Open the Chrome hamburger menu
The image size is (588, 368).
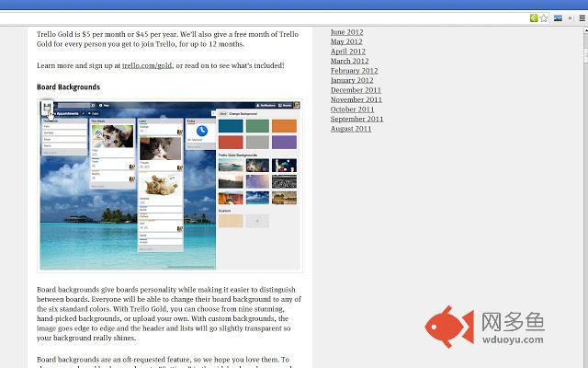pos(582,18)
